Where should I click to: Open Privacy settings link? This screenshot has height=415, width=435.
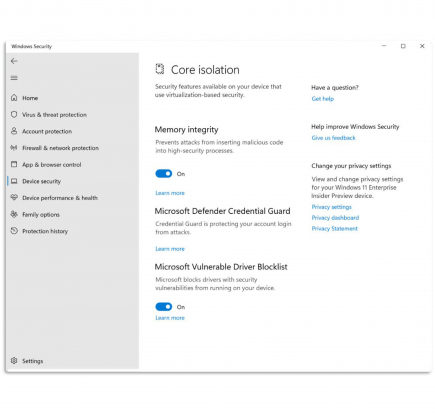coord(331,207)
